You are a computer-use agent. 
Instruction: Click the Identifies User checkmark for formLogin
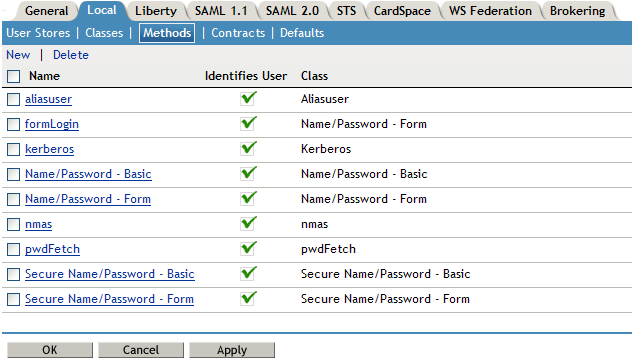pos(248,123)
